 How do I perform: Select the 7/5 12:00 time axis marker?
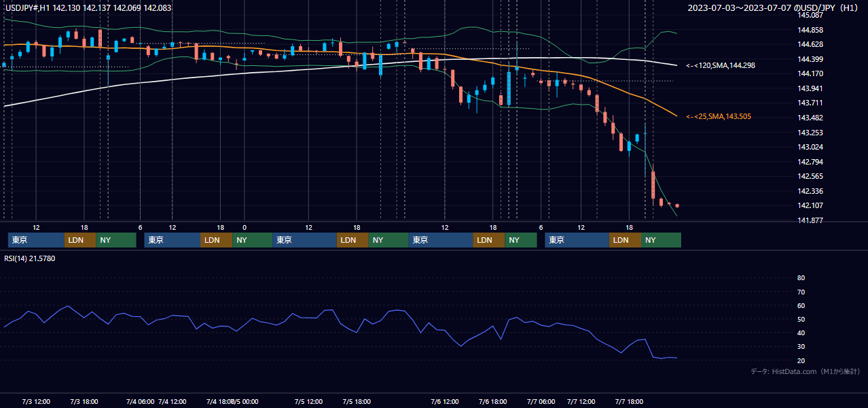(309, 402)
